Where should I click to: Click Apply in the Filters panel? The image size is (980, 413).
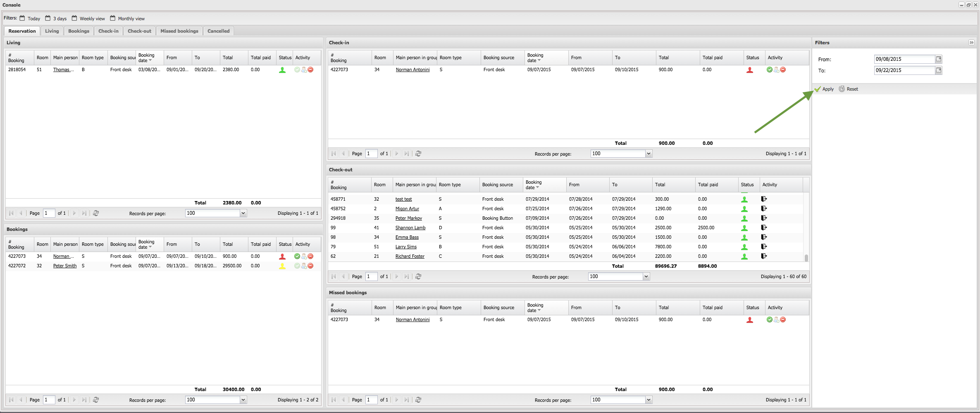[x=824, y=89]
